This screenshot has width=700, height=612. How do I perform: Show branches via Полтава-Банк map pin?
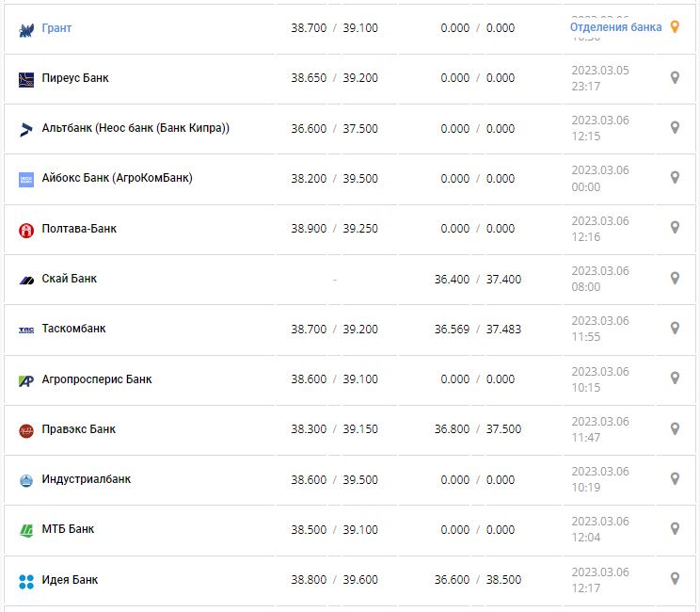[675, 228]
